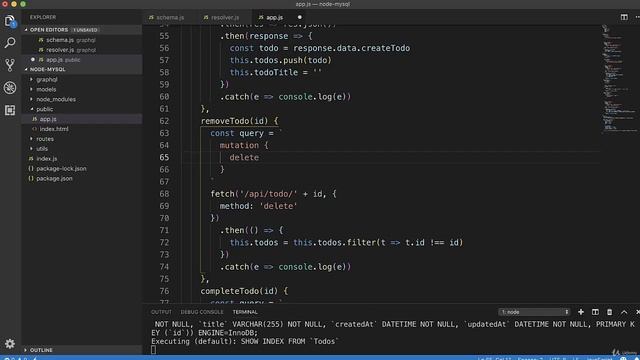Expand the graphql folder
Screen dimensions: 640x360
click(47, 79)
